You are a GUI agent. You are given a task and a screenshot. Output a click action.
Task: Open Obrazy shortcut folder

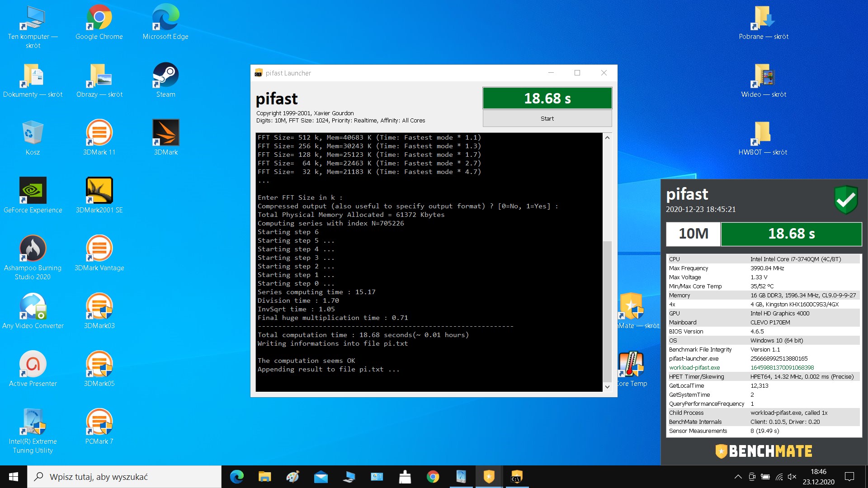tap(99, 80)
